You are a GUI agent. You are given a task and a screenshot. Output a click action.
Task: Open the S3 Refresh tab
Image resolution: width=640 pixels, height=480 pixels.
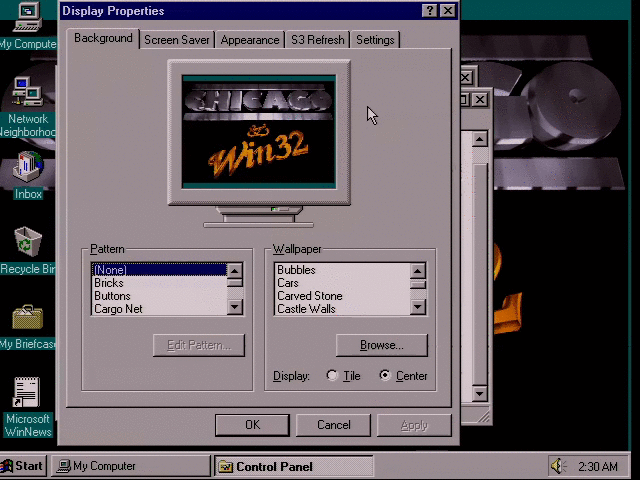[318, 40]
